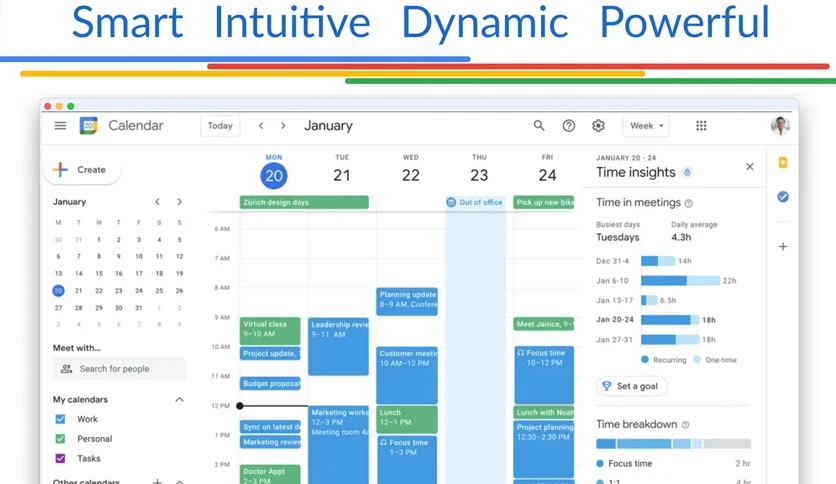
Task: Open Monday's Project update event
Action: [x=270, y=353]
